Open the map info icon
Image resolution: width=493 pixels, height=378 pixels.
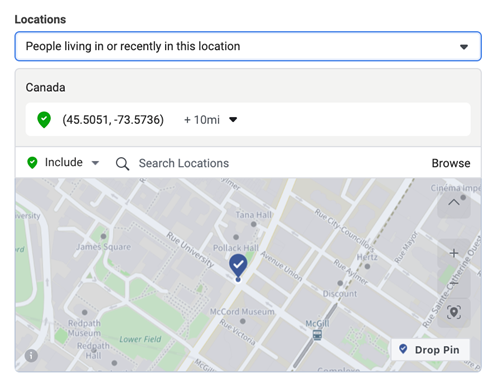coord(31,356)
